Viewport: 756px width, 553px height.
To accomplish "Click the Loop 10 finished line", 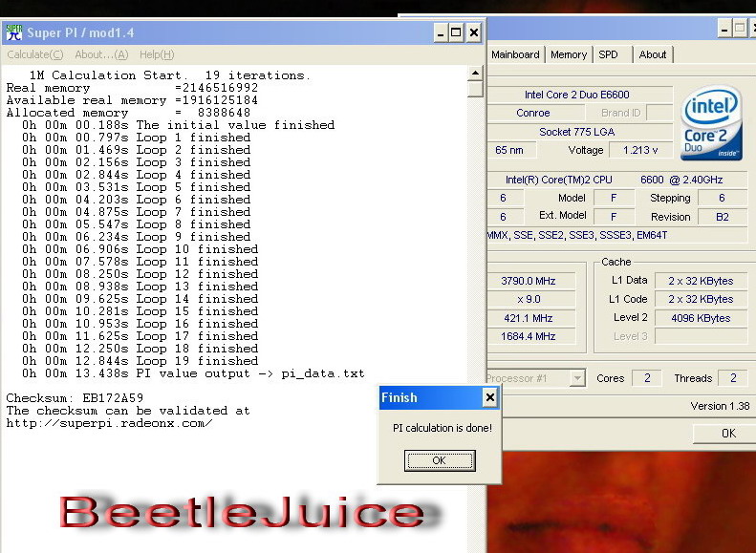I will point(140,249).
